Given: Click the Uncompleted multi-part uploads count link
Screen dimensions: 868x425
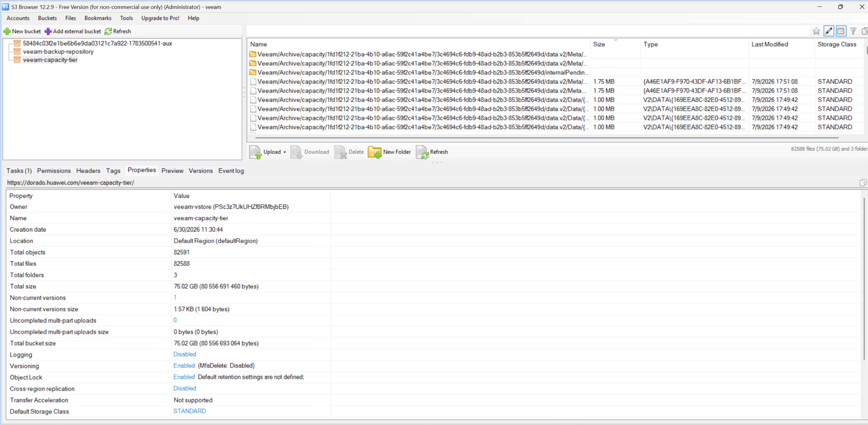Looking at the screenshot, I should pos(175,320).
